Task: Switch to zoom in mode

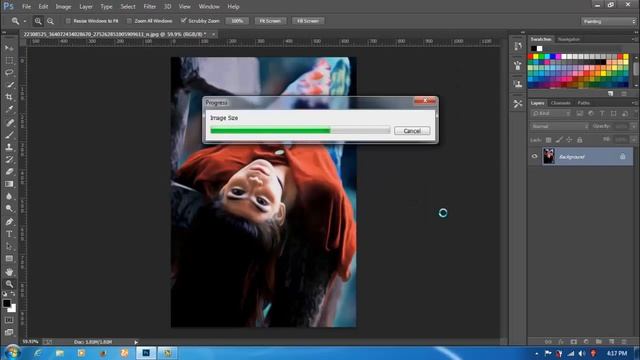Action: click(x=38, y=21)
